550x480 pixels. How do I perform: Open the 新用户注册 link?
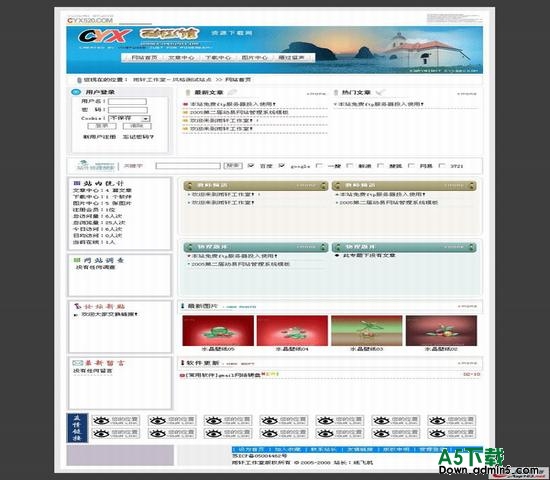[x=99, y=137]
